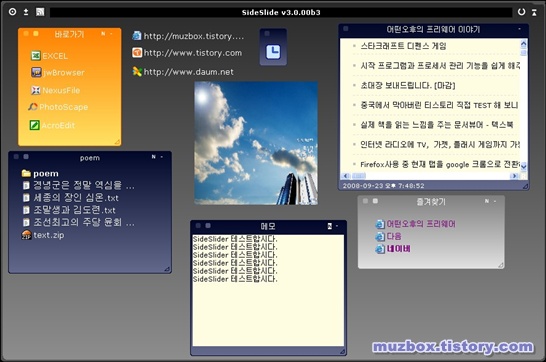Screen dimensions: 546x362
Task: Open the headline 스타크래프트 디펜스 게임
Action: click(404, 46)
